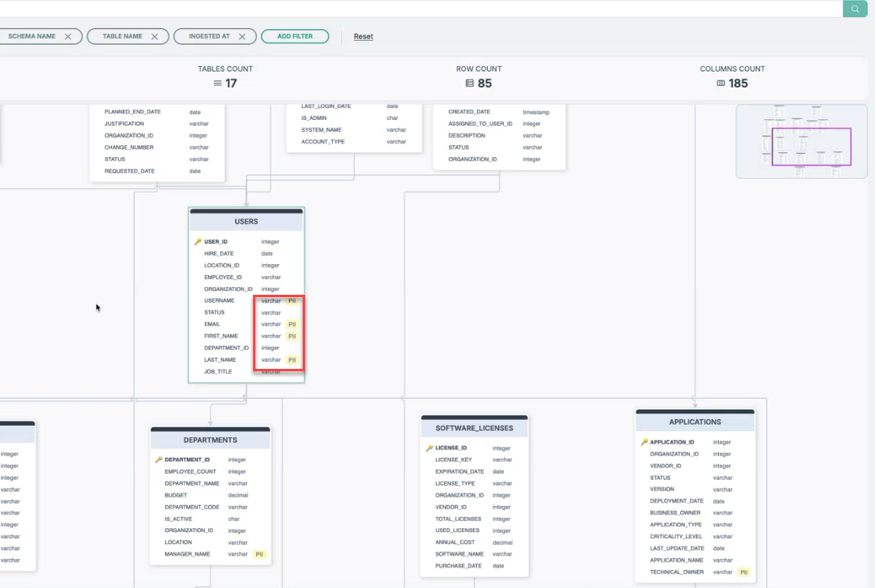Click the PII tag on MANAGER_NAME

[x=259, y=554]
